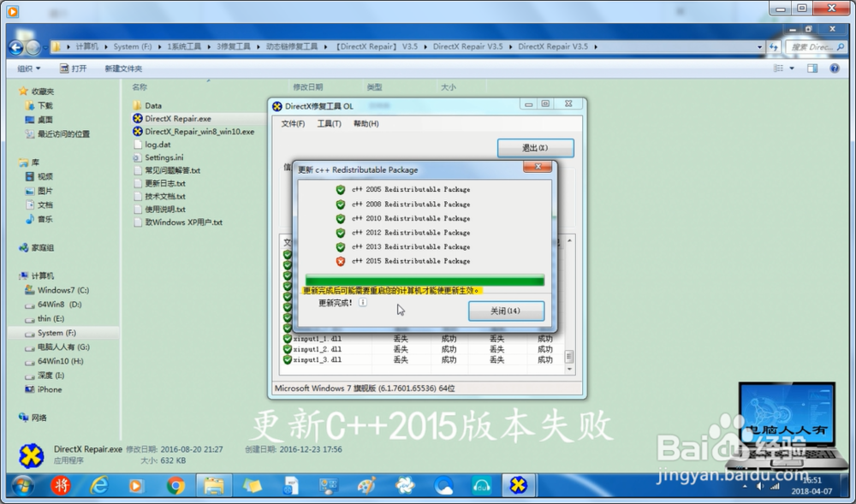Sort by 类型 column header

375,87
